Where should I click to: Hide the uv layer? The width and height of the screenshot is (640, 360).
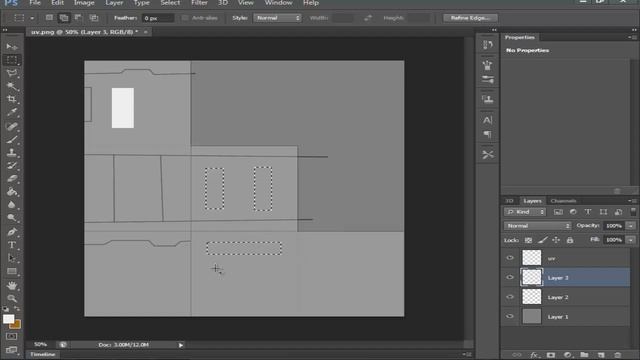[510, 258]
